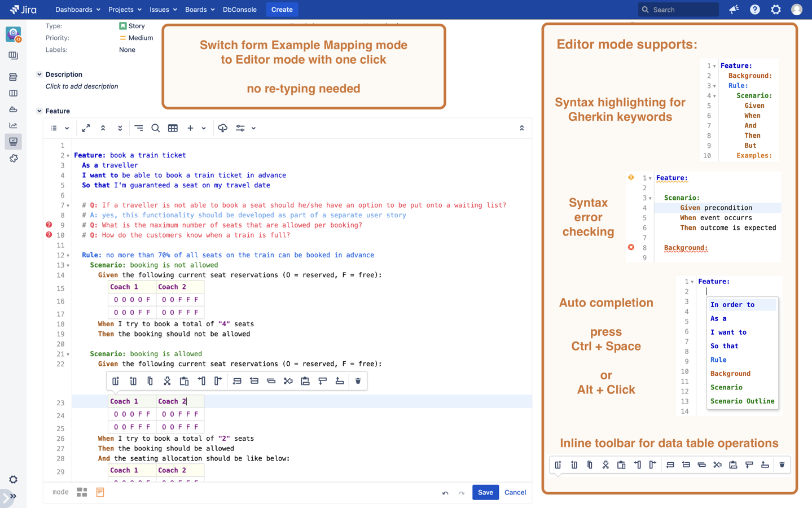Viewport: 812px width, 508px height.
Task: Switch to Example Mapping grid mode
Action: click(x=82, y=492)
